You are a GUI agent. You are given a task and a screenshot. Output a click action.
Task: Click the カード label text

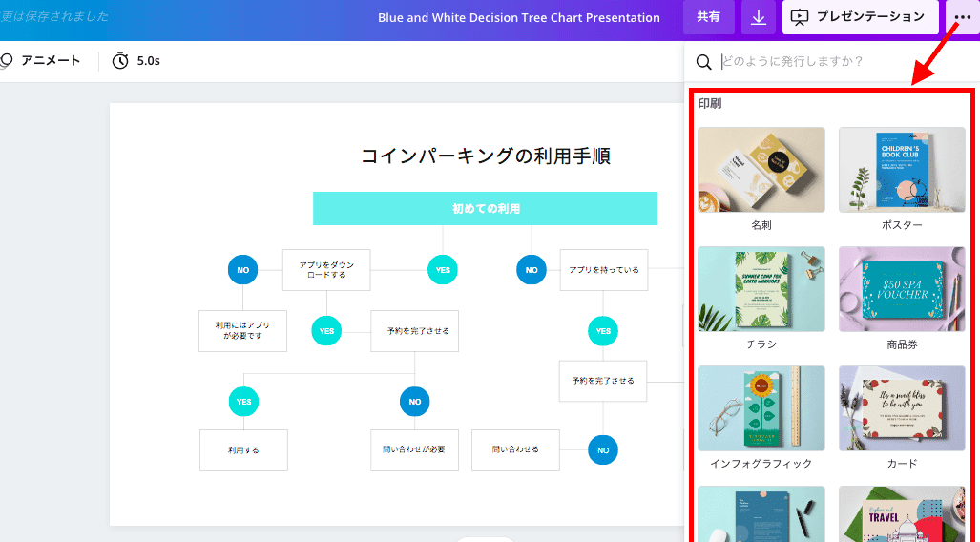coord(902,463)
